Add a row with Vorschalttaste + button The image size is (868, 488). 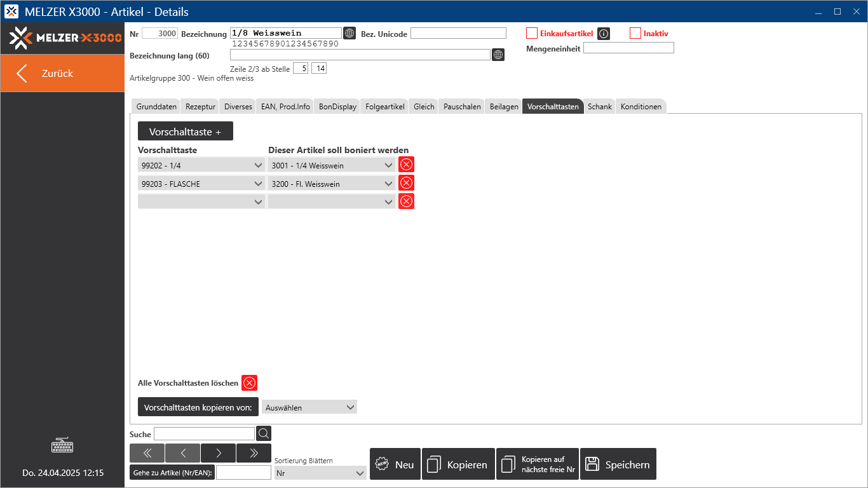click(x=186, y=132)
